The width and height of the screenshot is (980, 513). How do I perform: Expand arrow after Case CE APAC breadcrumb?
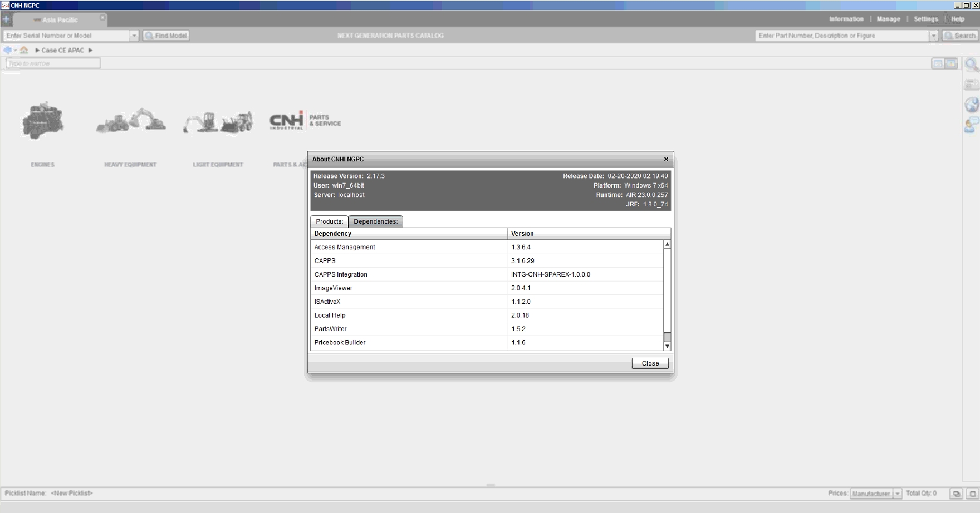point(90,50)
